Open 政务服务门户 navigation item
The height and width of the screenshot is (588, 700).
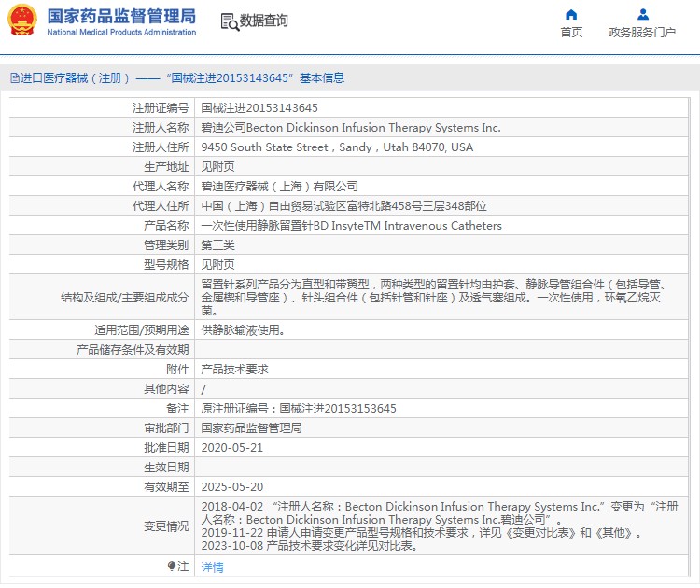tap(642, 32)
